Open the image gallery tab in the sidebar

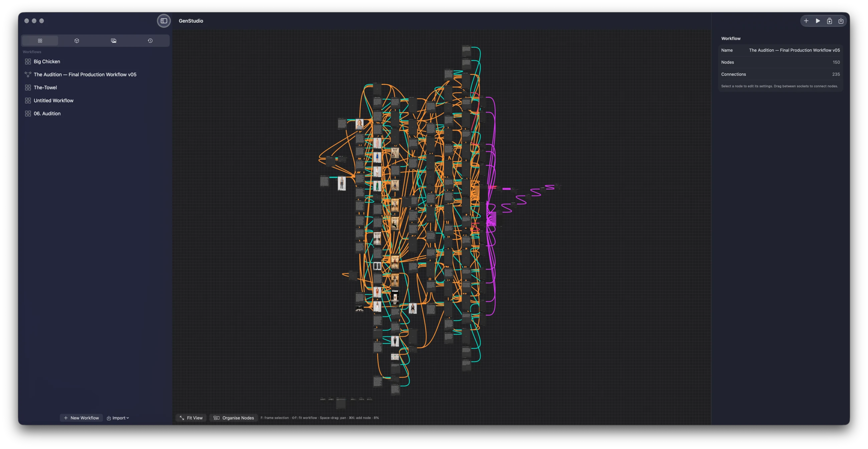click(114, 41)
